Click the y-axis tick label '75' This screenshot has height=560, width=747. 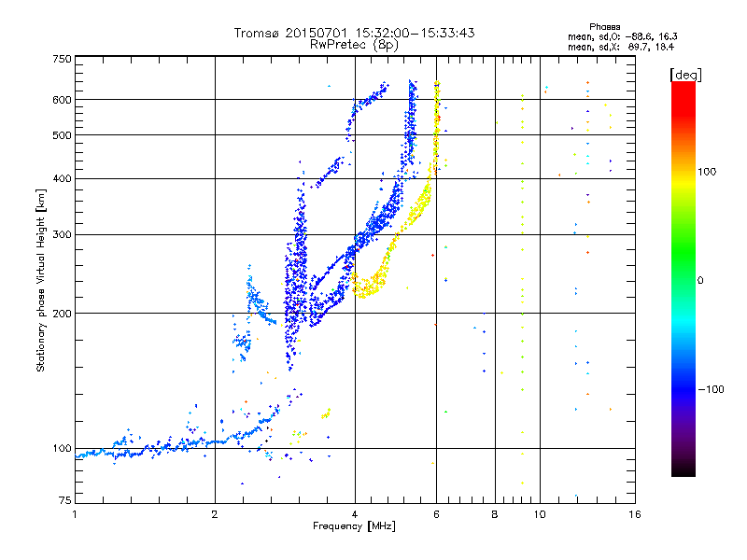[65, 500]
